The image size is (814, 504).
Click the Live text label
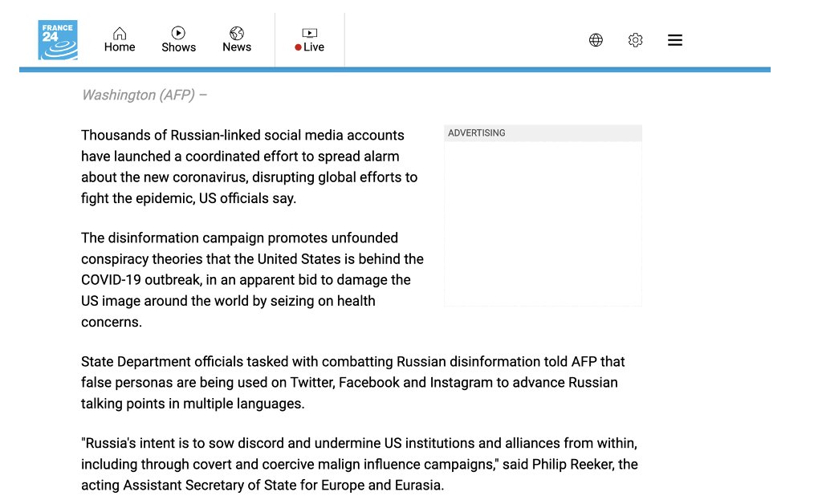click(314, 47)
